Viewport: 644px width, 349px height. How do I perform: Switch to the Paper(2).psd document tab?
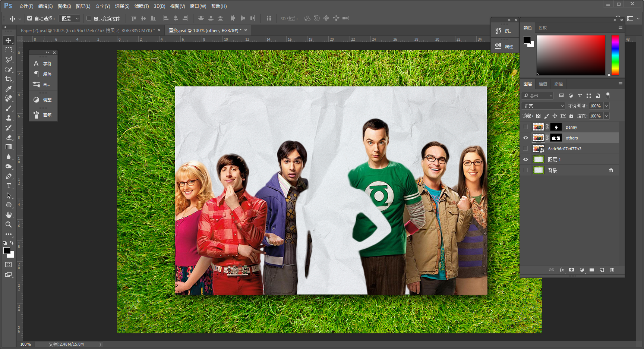88,31
